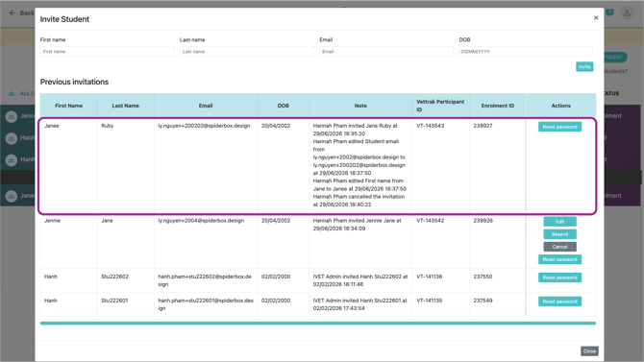Click enrolment ID 237550
Viewport: 644px width, 362px height.
point(483,277)
